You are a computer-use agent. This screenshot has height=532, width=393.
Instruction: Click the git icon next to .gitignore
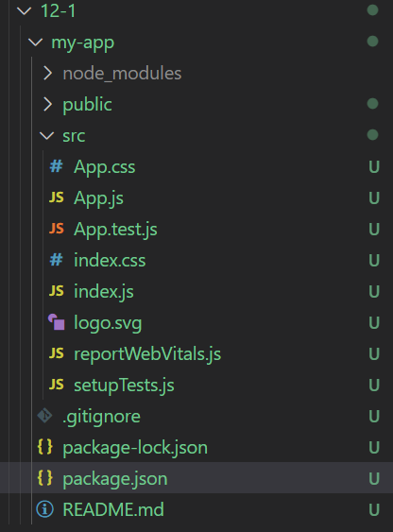pyautogui.click(x=44, y=416)
